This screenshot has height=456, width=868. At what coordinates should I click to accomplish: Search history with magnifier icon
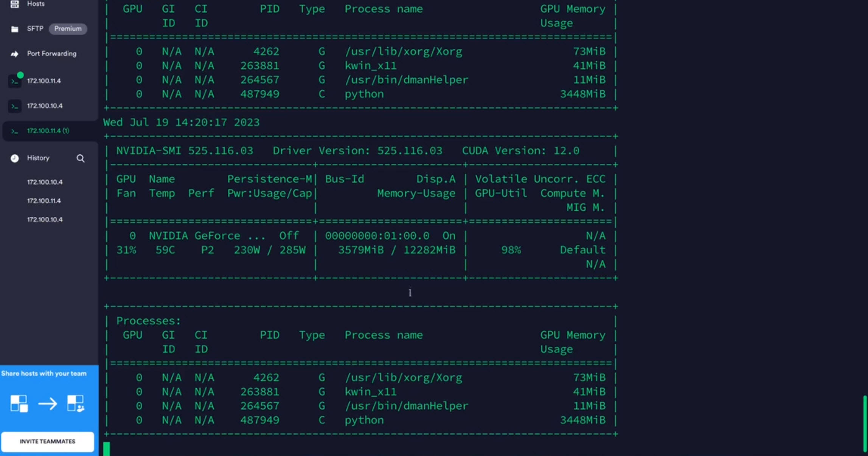pyautogui.click(x=81, y=158)
